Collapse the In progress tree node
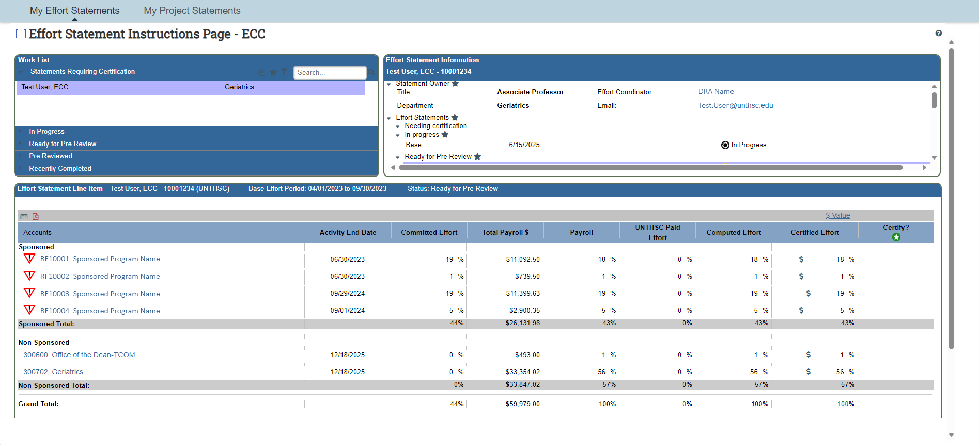This screenshot has height=445, width=980. (398, 135)
